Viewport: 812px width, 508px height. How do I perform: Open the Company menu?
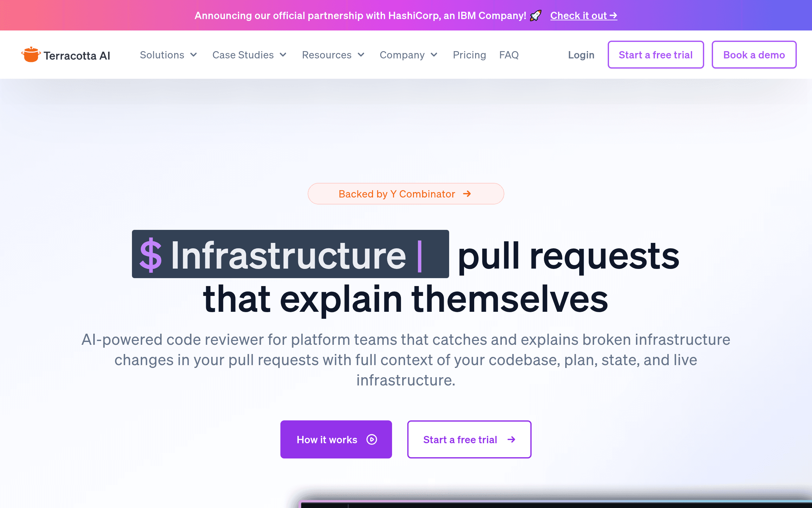point(409,55)
